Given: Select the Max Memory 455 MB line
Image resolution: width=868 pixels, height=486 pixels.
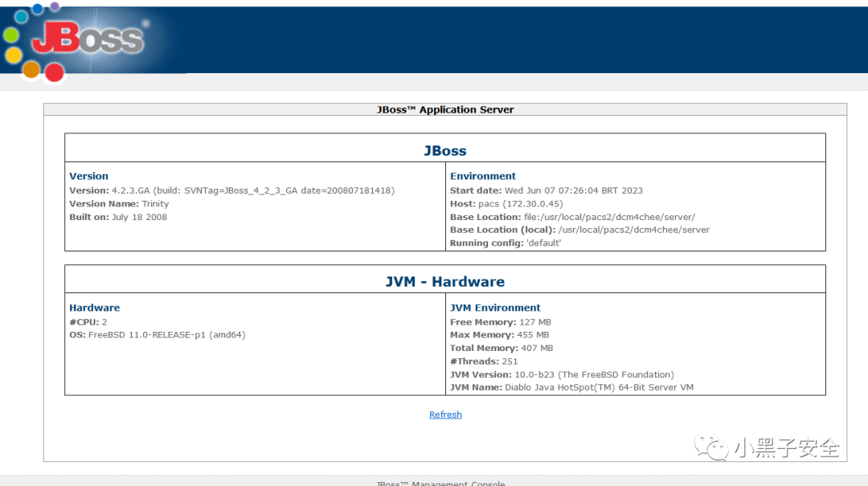Looking at the screenshot, I should 499,335.
